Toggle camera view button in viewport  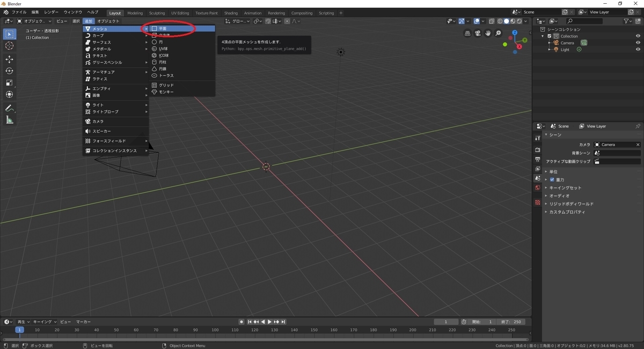click(x=478, y=33)
